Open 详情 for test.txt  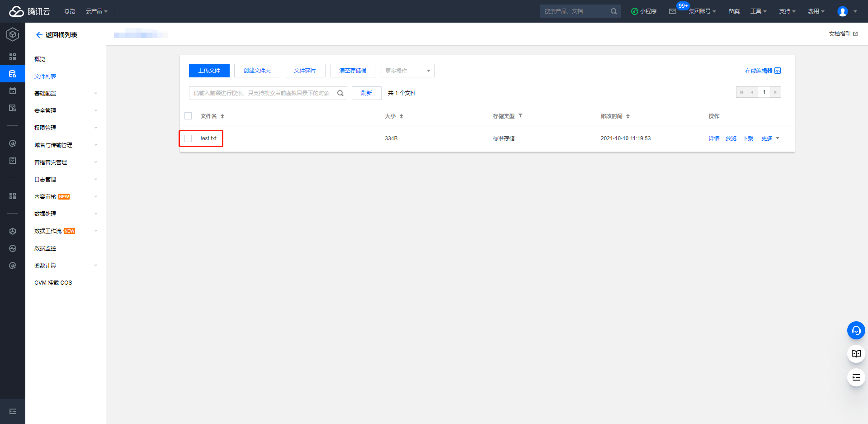[714, 138]
